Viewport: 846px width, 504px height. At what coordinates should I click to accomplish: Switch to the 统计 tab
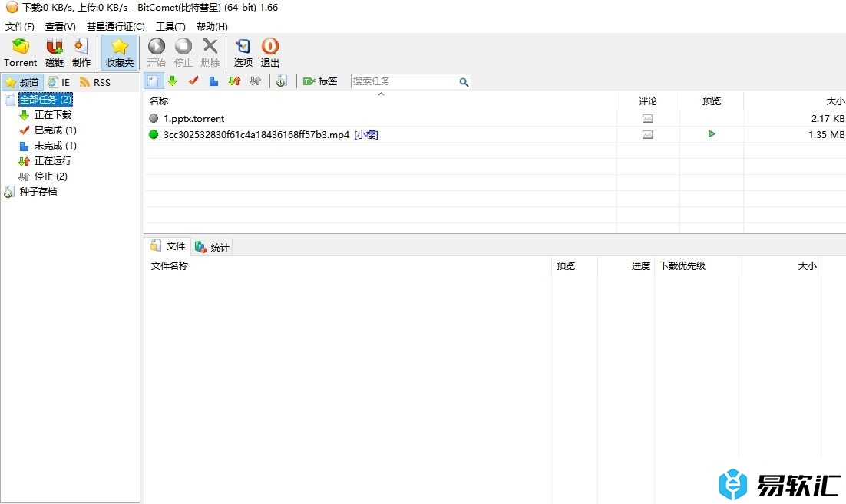point(212,247)
